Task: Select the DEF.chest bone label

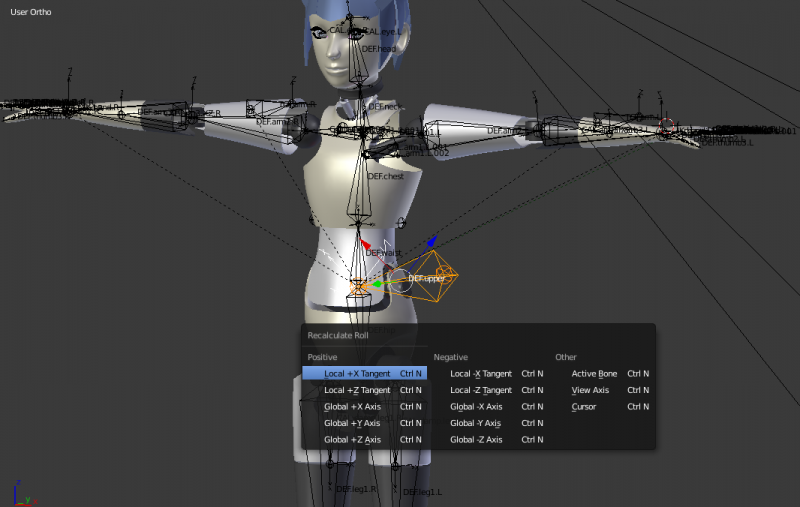Action: pos(385,176)
